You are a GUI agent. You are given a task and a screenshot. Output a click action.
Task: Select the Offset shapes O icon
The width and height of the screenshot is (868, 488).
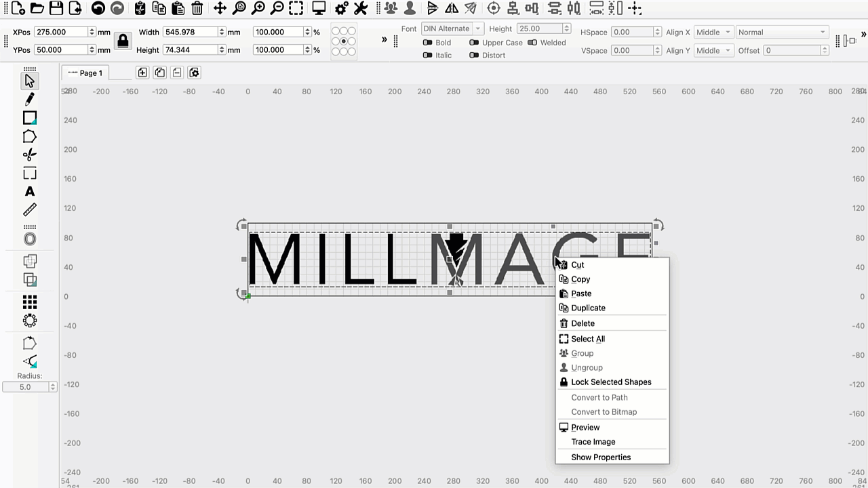(x=29, y=239)
